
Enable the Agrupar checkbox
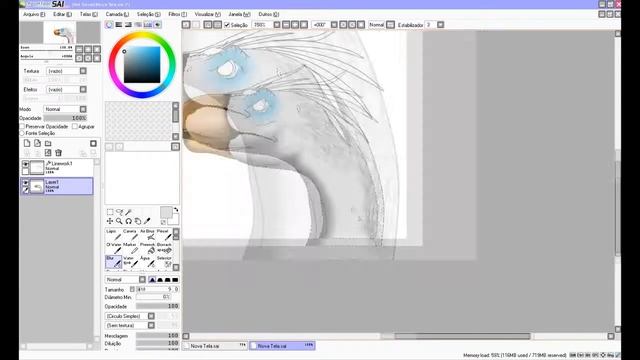(x=75, y=127)
